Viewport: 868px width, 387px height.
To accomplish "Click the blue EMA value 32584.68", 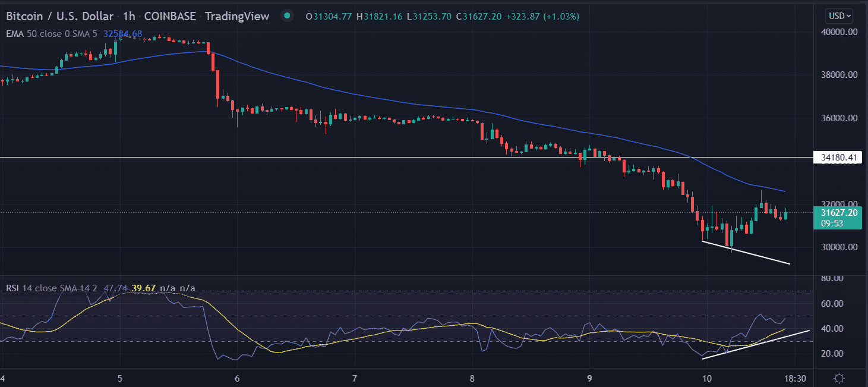I will tap(123, 34).
